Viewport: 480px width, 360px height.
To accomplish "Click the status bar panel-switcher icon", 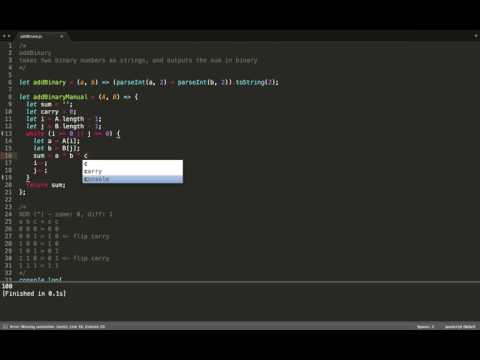I will (x=5, y=326).
